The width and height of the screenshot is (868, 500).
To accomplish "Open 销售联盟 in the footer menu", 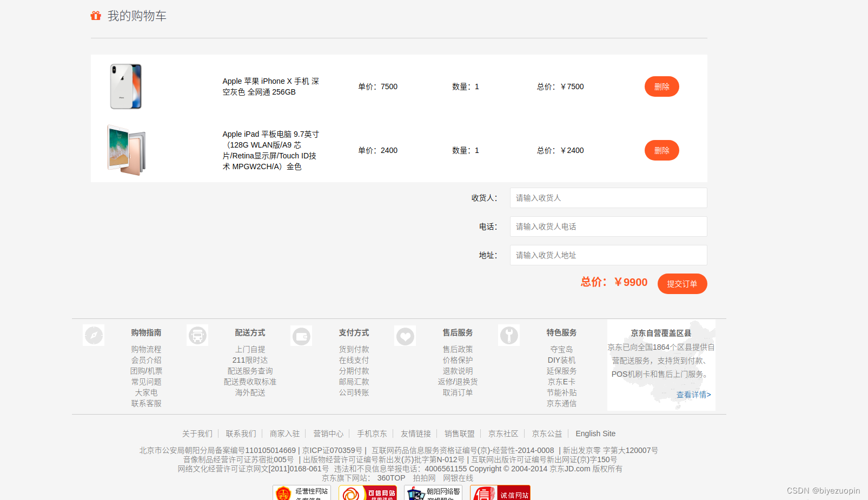I will (x=460, y=434).
